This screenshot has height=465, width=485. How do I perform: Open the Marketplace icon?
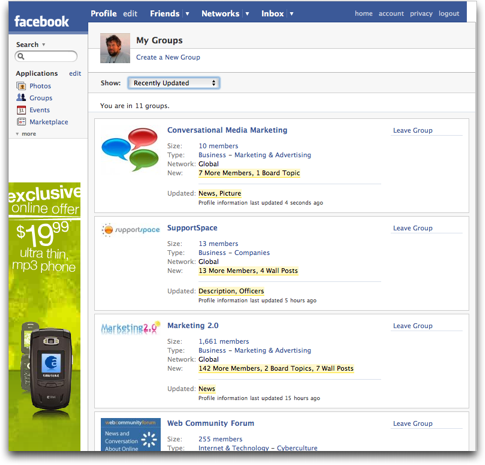point(21,122)
